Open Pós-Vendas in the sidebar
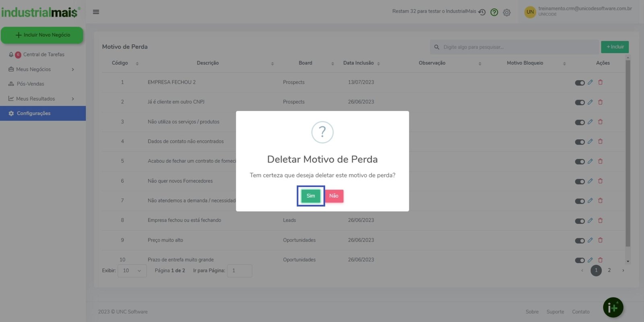Screen dimensions: 644x322 click(x=31, y=84)
